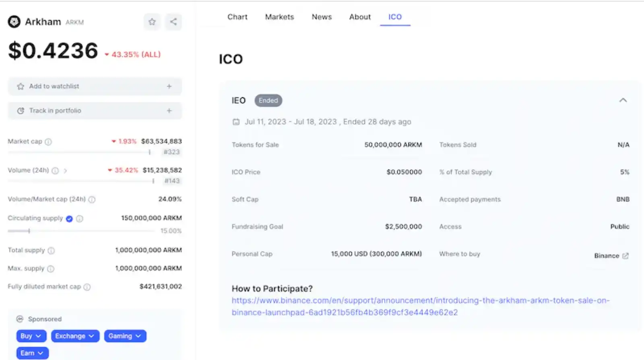Click How to Participate? heading
This screenshot has width=644, height=360.
click(272, 289)
